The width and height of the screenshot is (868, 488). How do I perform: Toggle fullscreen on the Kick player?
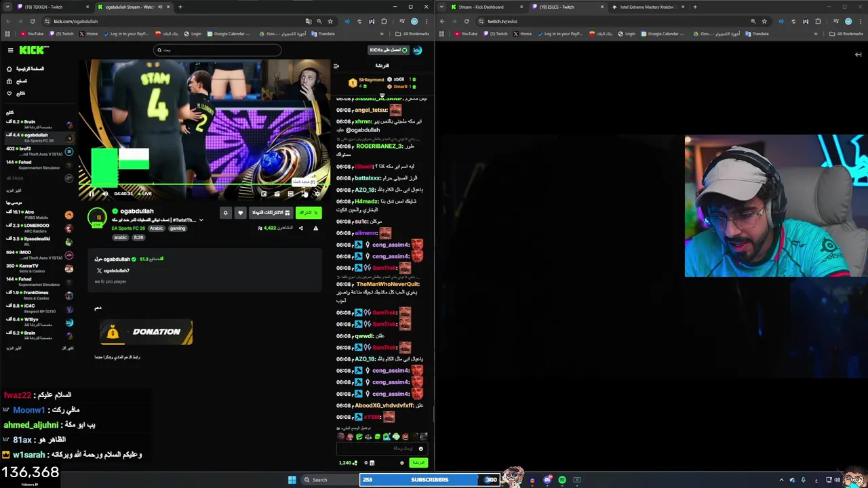tap(304, 194)
